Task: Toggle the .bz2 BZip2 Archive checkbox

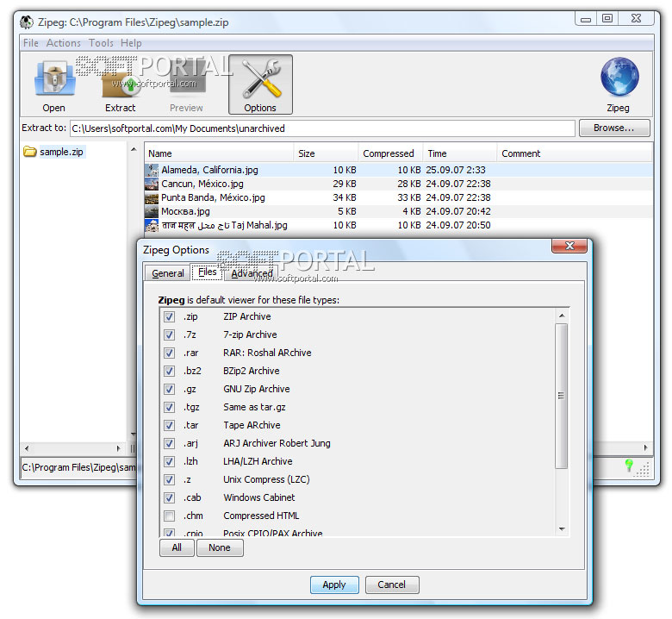Action: click(169, 371)
